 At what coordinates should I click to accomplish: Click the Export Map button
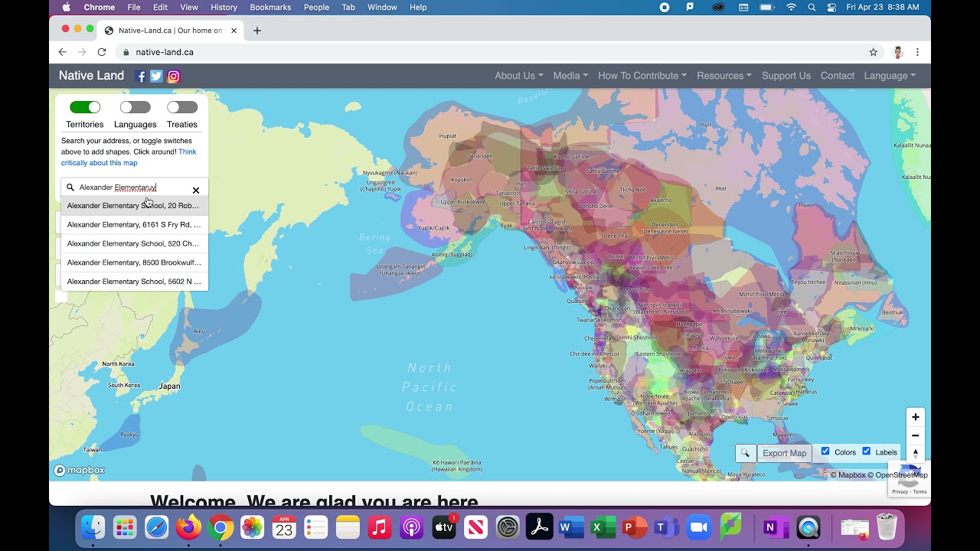(x=785, y=453)
